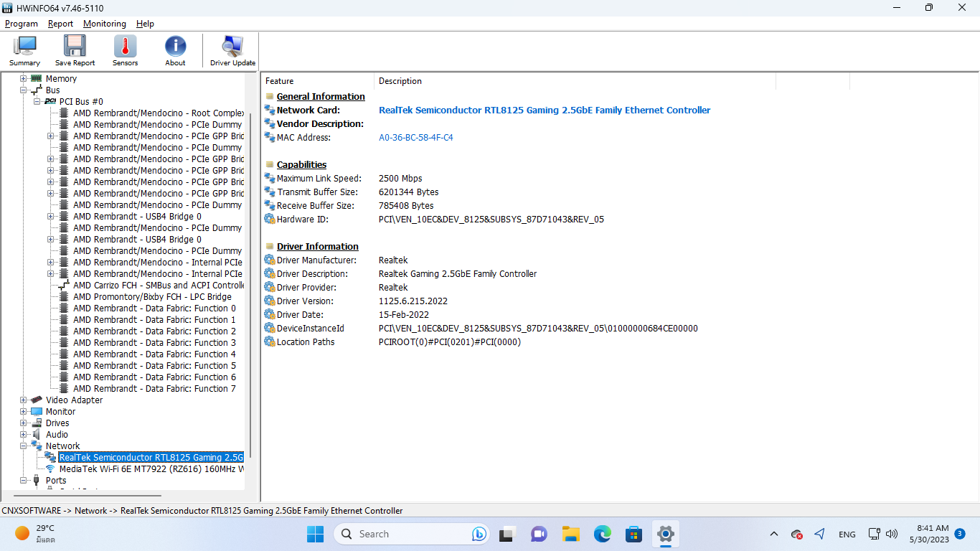Select AMD Promontory/Bixby LPC Bridge
Image resolution: width=980 pixels, height=551 pixels.
click(152, 297)
